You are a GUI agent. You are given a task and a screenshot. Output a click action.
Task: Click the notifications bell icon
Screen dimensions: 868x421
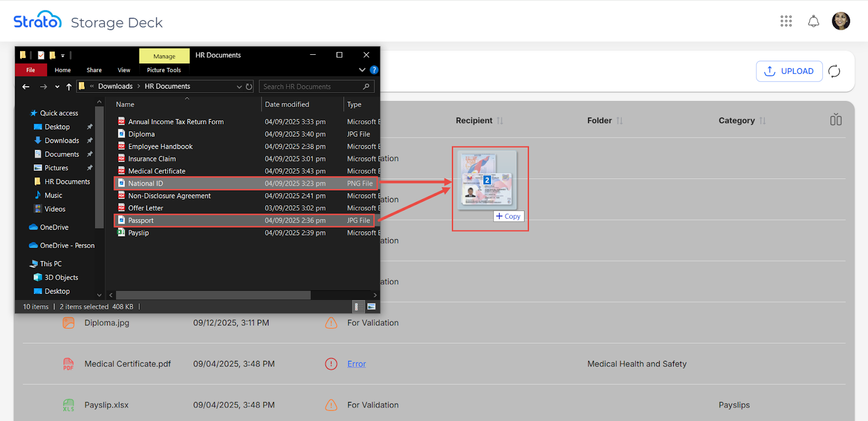pos(813,21)
